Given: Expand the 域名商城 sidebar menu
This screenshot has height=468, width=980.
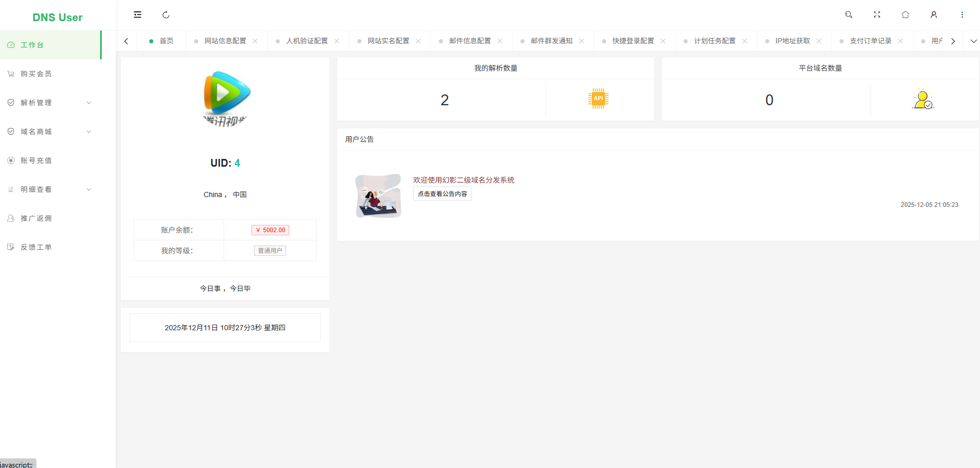Looking at the screenshot, I should click(50, 132).
